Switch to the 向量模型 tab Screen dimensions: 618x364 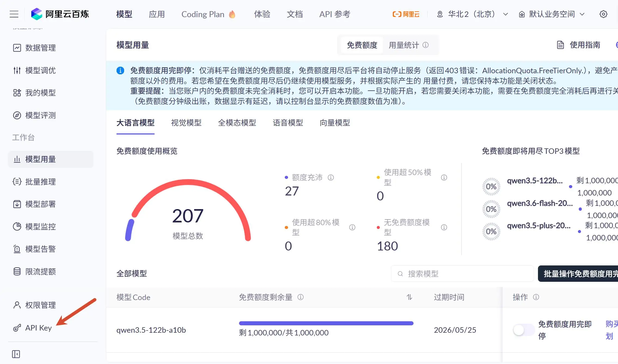coord(335,123)
